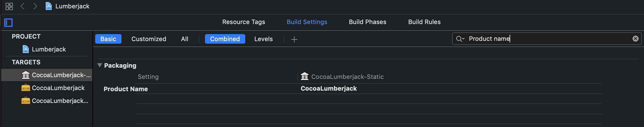This screenshot has width=644, height=127.
Task: Click the CocoaLumberjack Product Name value
Action: tap(329, 88)
